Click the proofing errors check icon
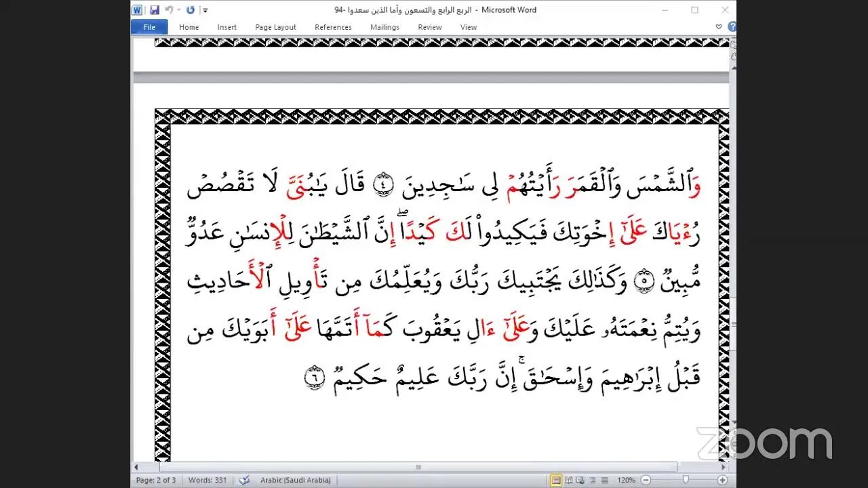868x488 pixels. (x=243, y=480)
